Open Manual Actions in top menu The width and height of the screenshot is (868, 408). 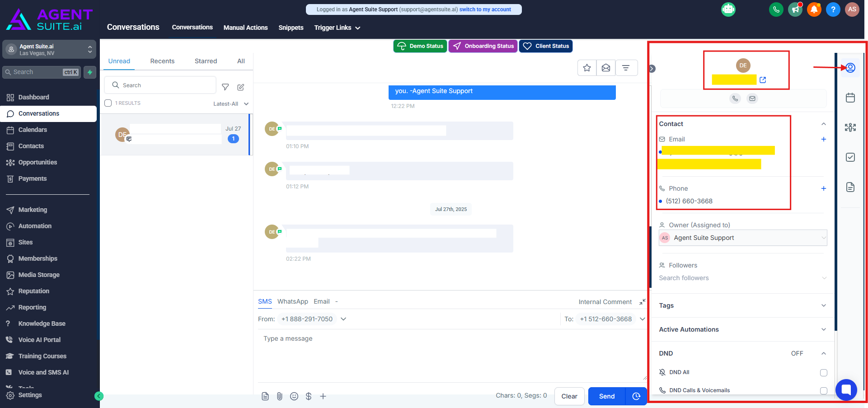point(246,28)
